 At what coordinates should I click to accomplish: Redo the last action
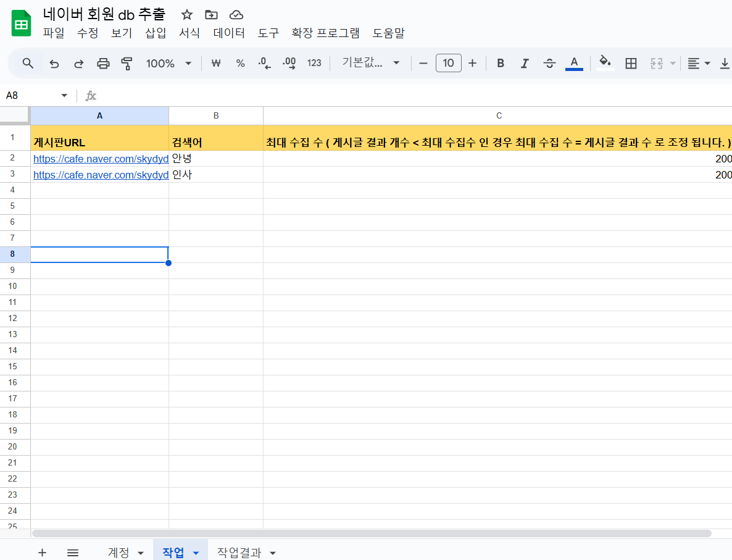(x=78, y=63)
